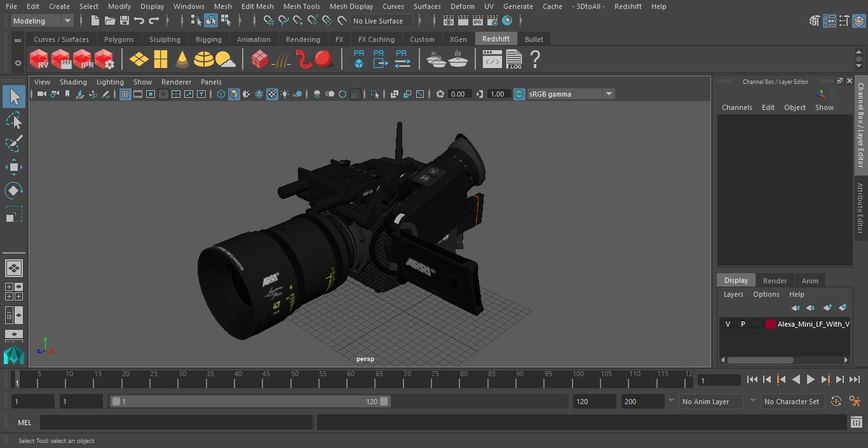Open Redshift help question mark icon
This screenshot has height=448, width=868.
click(535, 60)
